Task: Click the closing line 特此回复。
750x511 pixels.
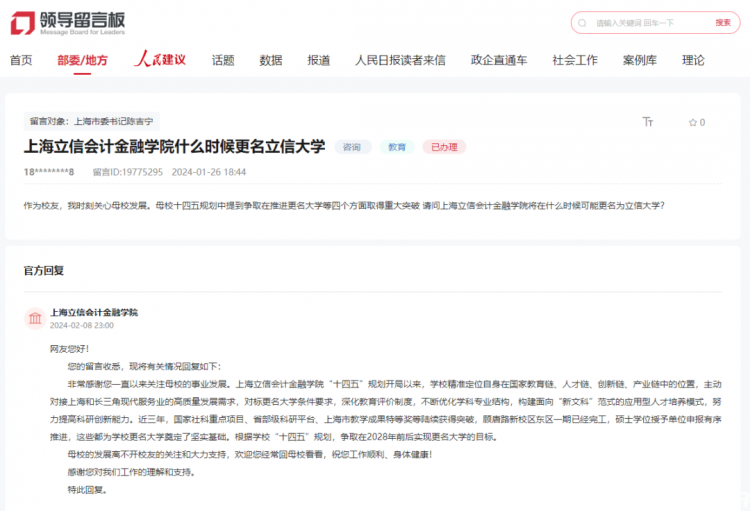Action: point(88,489)
